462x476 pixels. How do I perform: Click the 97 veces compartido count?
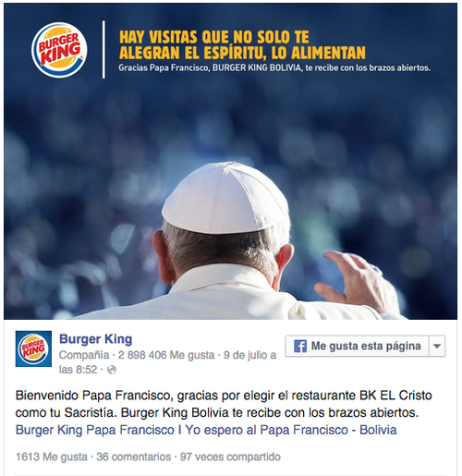pos(230,457)
